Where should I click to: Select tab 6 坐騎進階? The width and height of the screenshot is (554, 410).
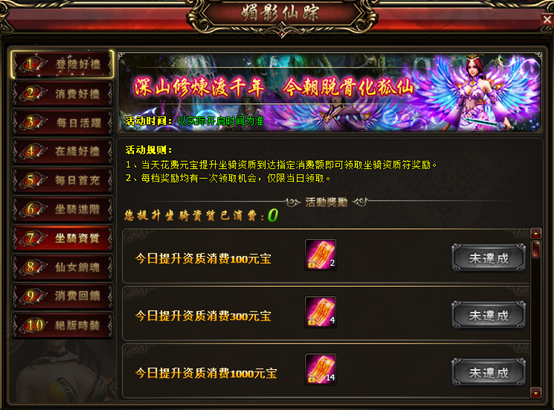coord(63,209)
